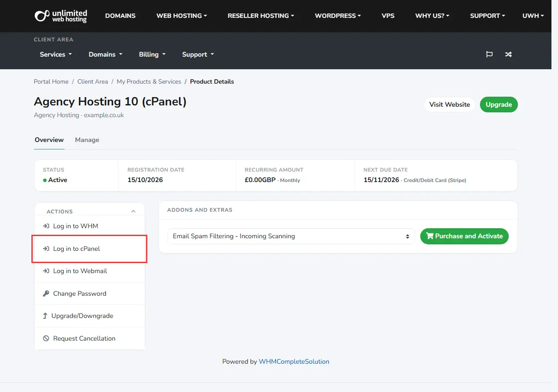Open the UWH account dropdown
This screenshot has height=392, width=558.
(x=533, y=16)
